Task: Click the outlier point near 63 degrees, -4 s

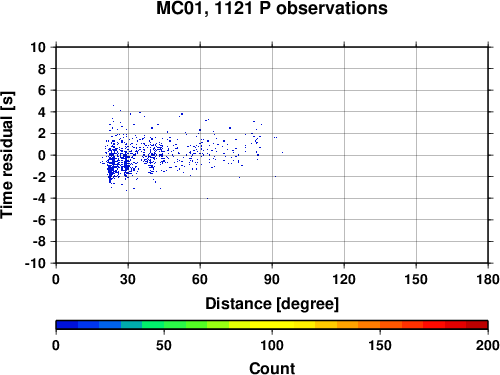Action: pyautogui.click(x=207, y=198)
